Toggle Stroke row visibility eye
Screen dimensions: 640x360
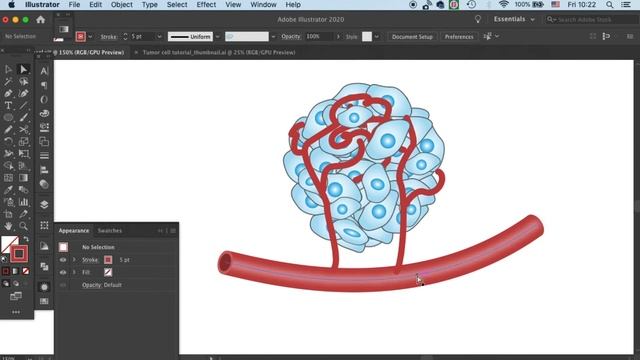click(x=63, y=260)
